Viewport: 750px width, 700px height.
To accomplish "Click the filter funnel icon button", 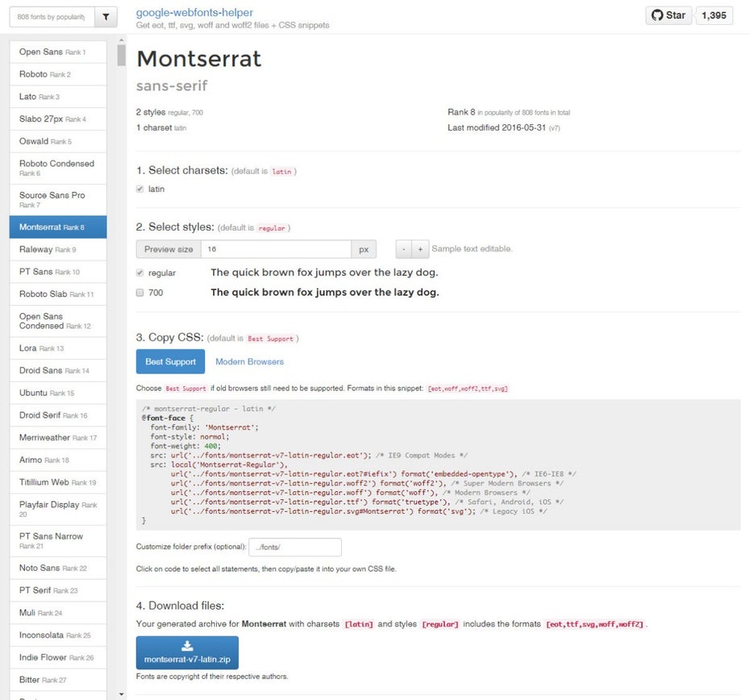I will click(x=106, y=17).
